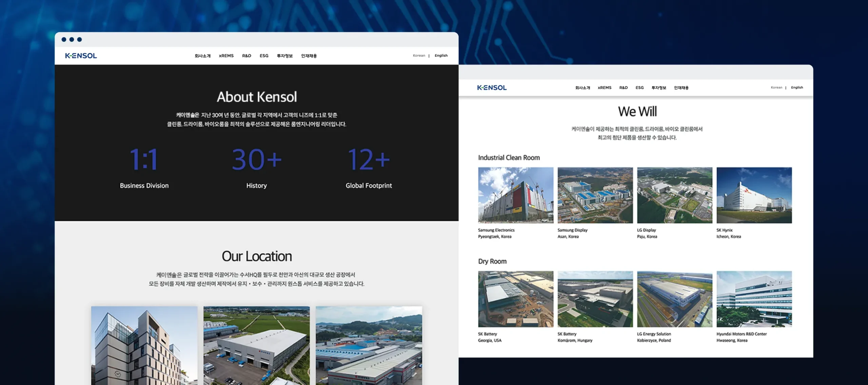Click the History label
Screen dimensions: 868x385
(x=257, y=186)
